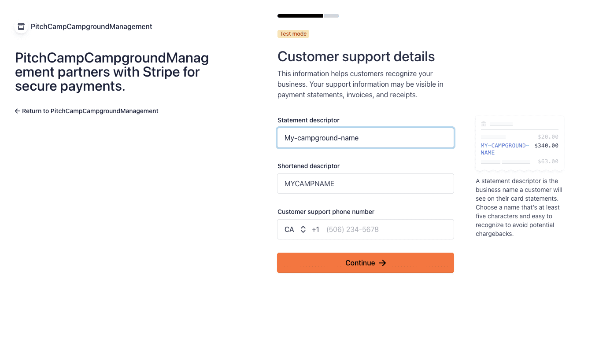Focus the Statement descriptor field
Viewport: 599px width, 364px height.
pyautogui.click(x=366, y=138)
